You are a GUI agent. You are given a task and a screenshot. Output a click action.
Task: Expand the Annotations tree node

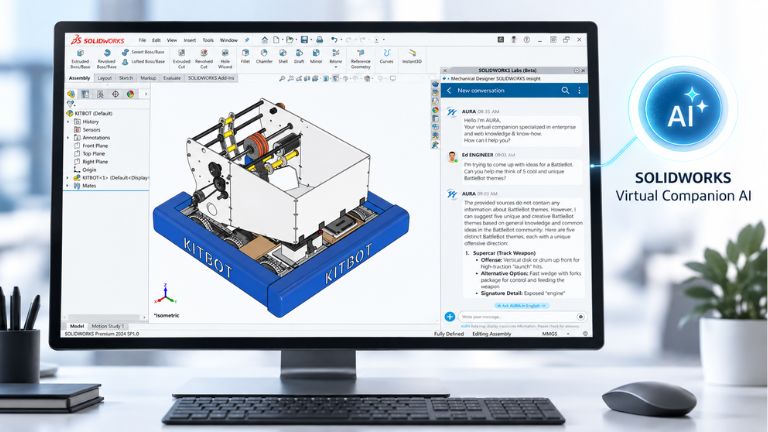coord(68,138)
